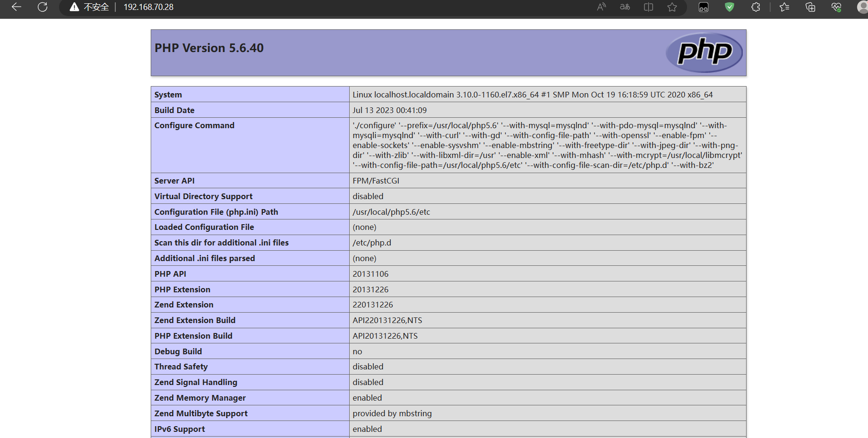Click the Zend Extension Build label

[195, 320]
